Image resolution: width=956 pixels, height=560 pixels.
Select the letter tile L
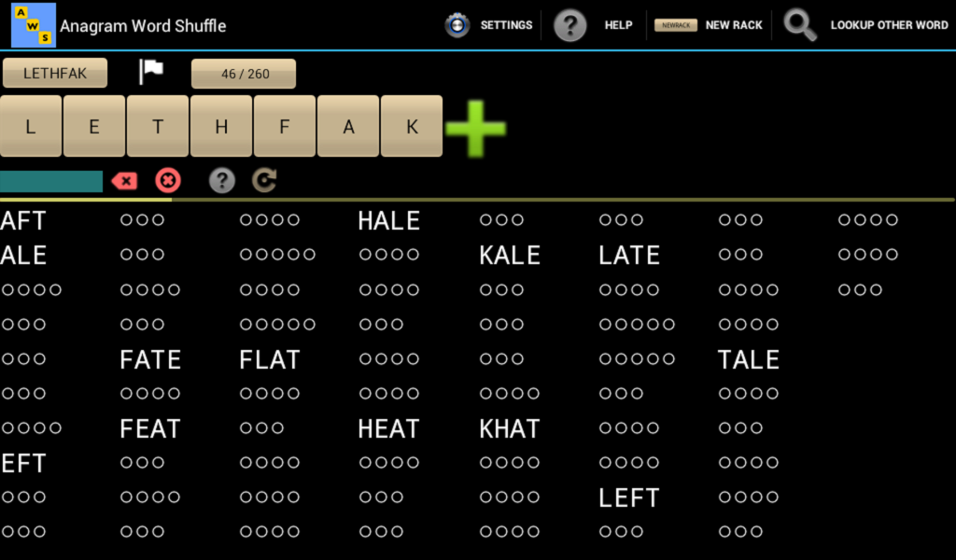tap(30, 125)
